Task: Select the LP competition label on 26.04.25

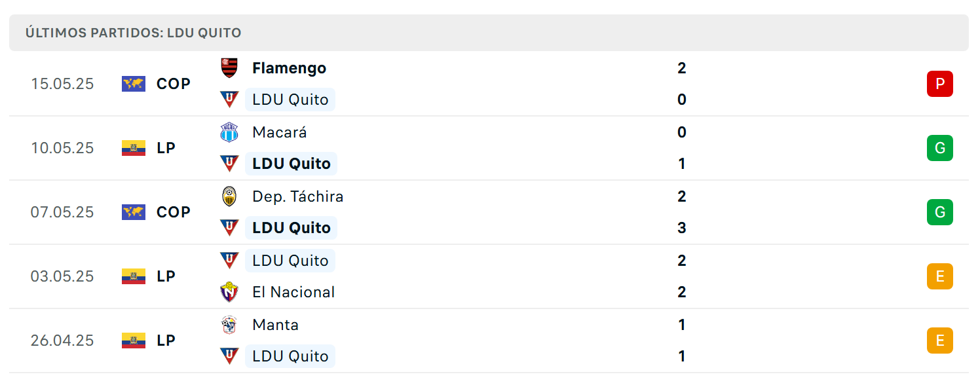Action: coord(166,341)
